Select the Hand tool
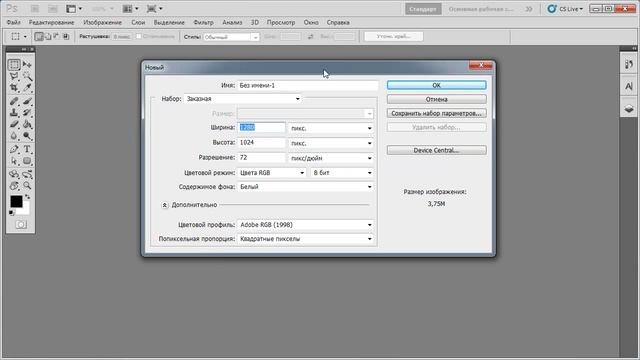This screenshot has height=360, width=640. (14, 186)
